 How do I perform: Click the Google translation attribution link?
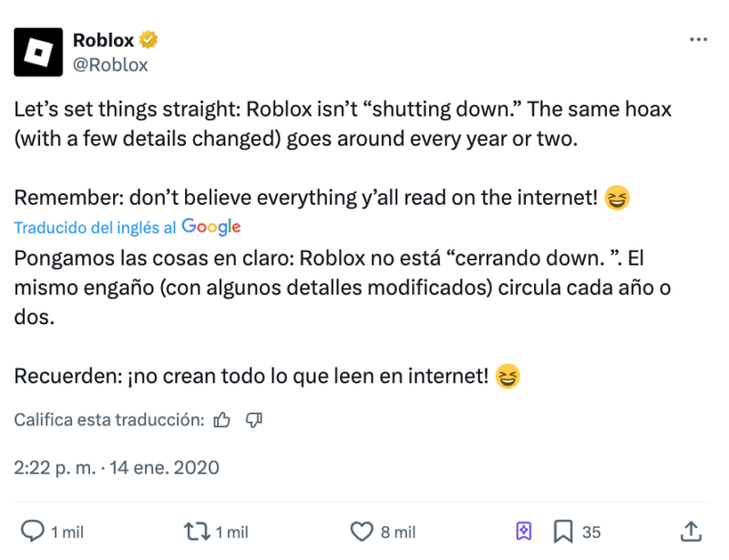(211, 227)
